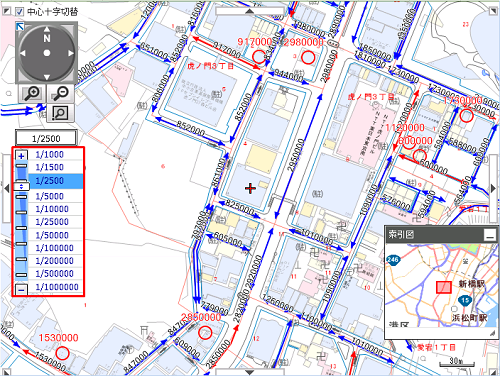Select the 1/1000 scale option
This screenshot has height=376, width=500.
pos(49,154)
